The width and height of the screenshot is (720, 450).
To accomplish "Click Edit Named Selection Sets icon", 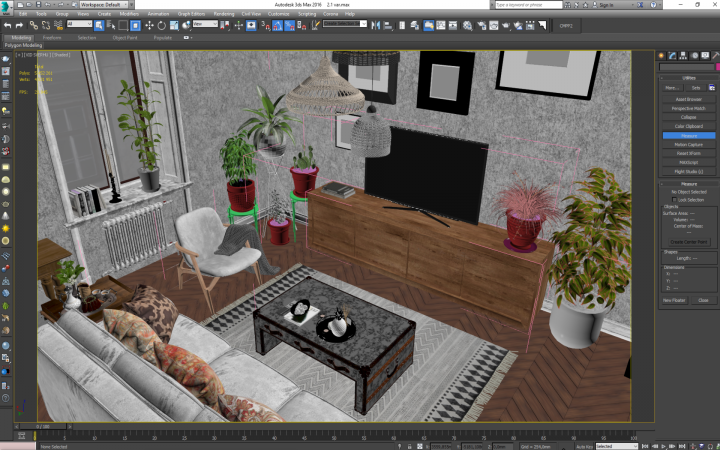I will point(315,26).
